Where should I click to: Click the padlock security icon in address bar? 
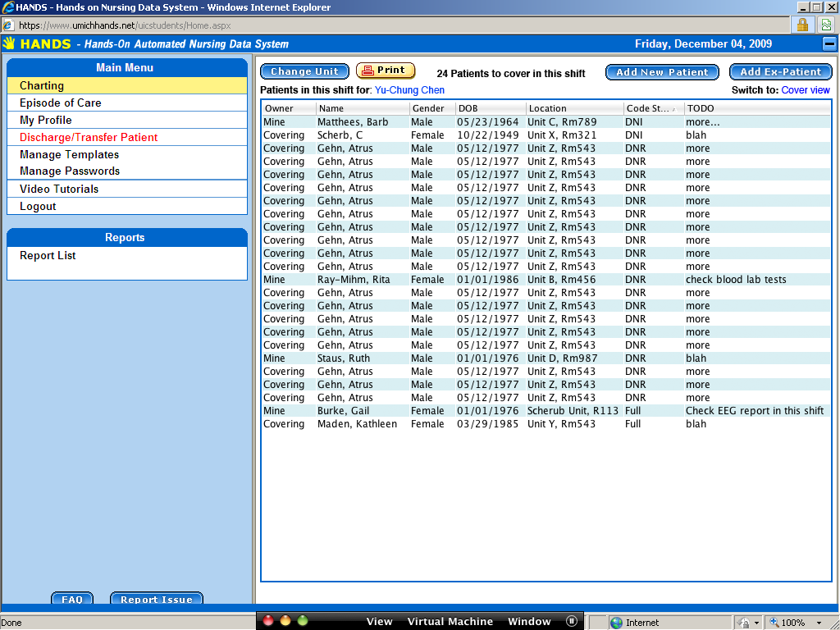[802, 25]
